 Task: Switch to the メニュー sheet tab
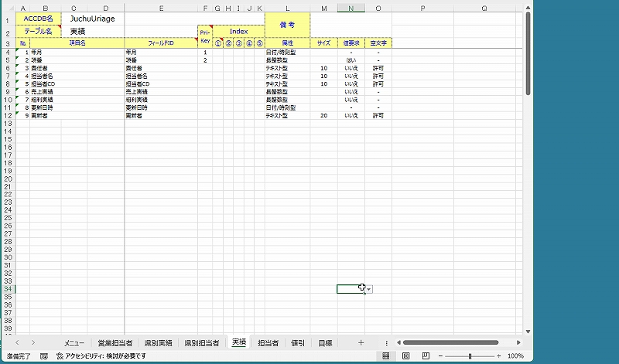(x=74, y=342)
